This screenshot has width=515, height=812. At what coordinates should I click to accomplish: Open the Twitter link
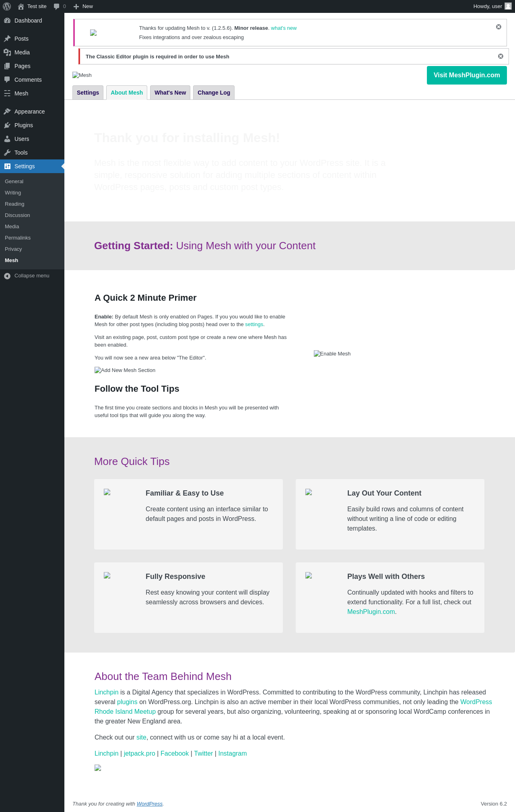point(203,754)
